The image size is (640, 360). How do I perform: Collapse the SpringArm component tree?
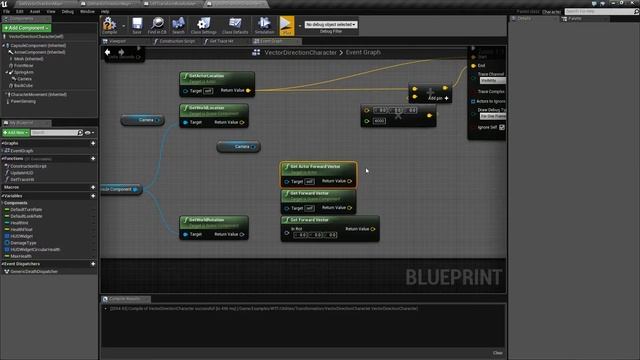coord(7,72)
